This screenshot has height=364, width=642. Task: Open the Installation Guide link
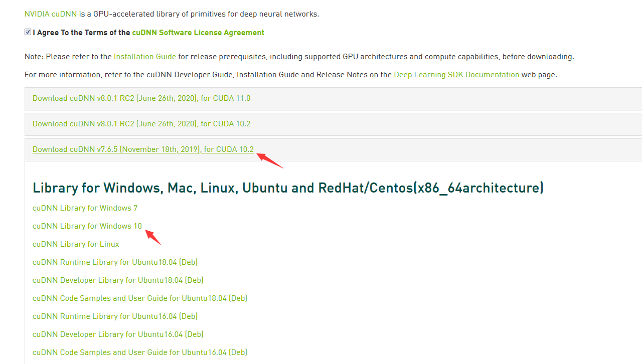point(145,57)
